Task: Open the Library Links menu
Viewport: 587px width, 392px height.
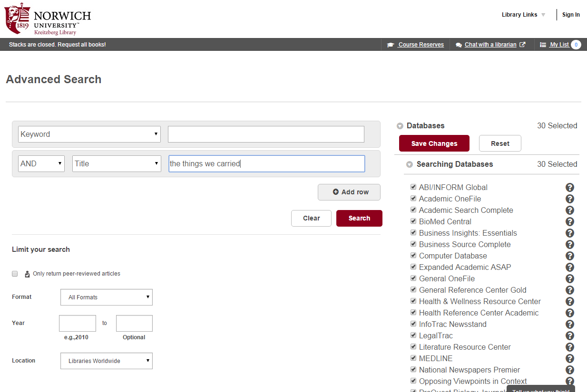Action: [x=519, y=15]
